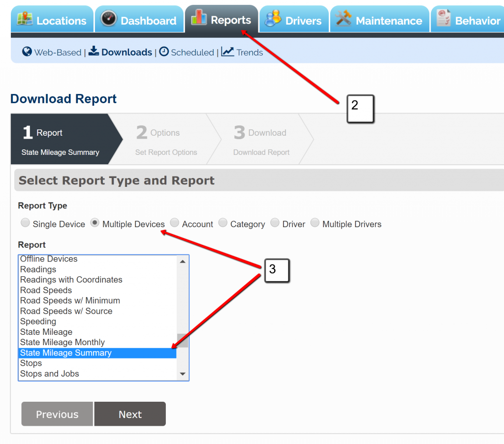Open the Reports tab
The width and height of the screenshot is (504, 444).
click(x=221, y=19)
